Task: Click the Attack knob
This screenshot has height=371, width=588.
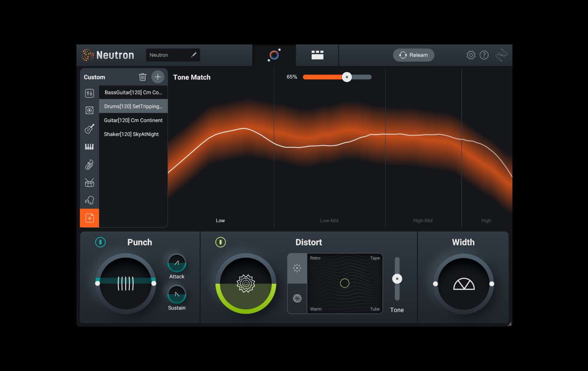Action: tap(177, 263)
